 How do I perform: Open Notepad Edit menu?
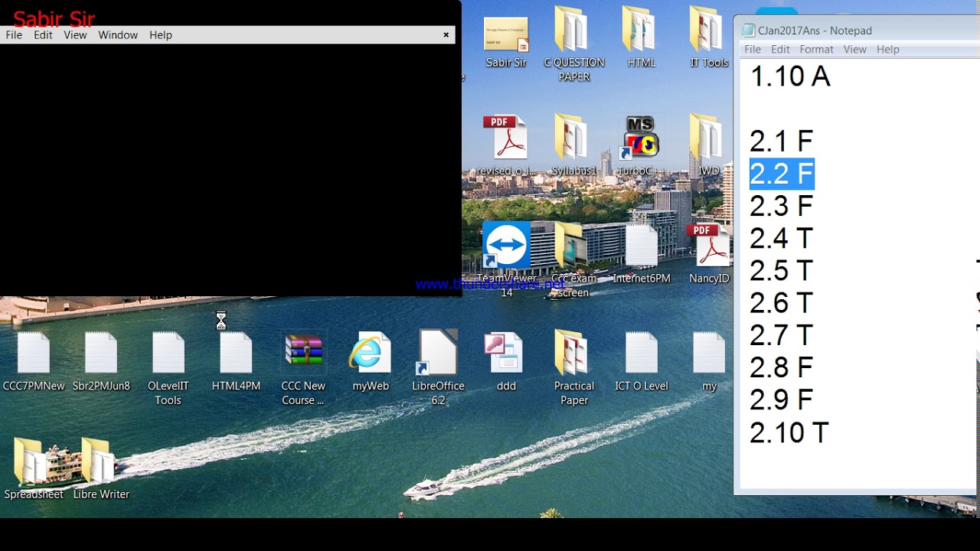tap(780, 49)
